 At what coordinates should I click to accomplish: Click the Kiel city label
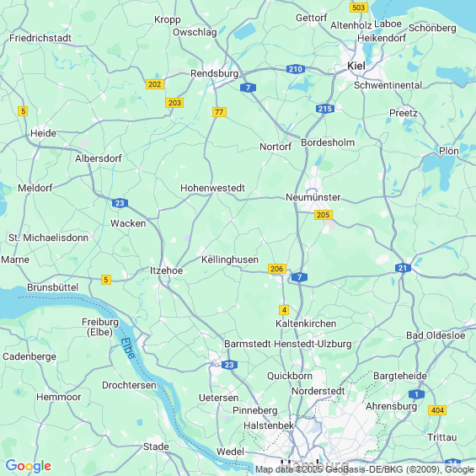tap(356, 66)
